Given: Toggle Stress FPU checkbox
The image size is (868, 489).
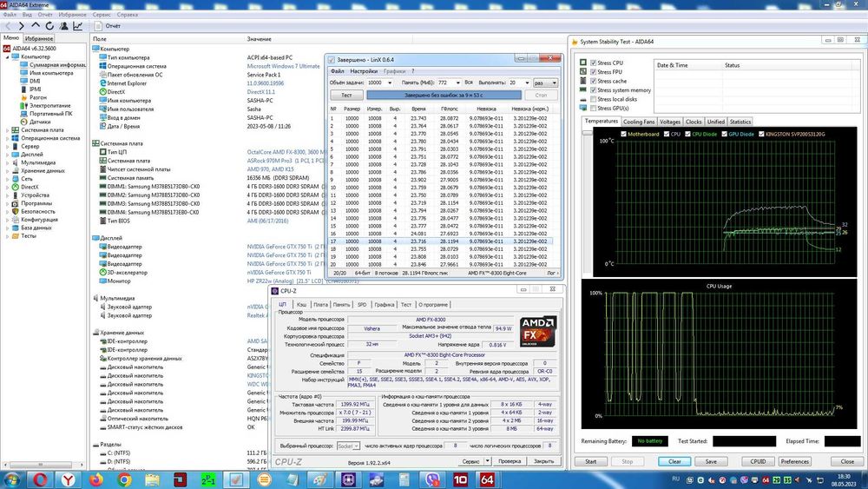Looking at the screenshot, I should (x=593, y=72).
